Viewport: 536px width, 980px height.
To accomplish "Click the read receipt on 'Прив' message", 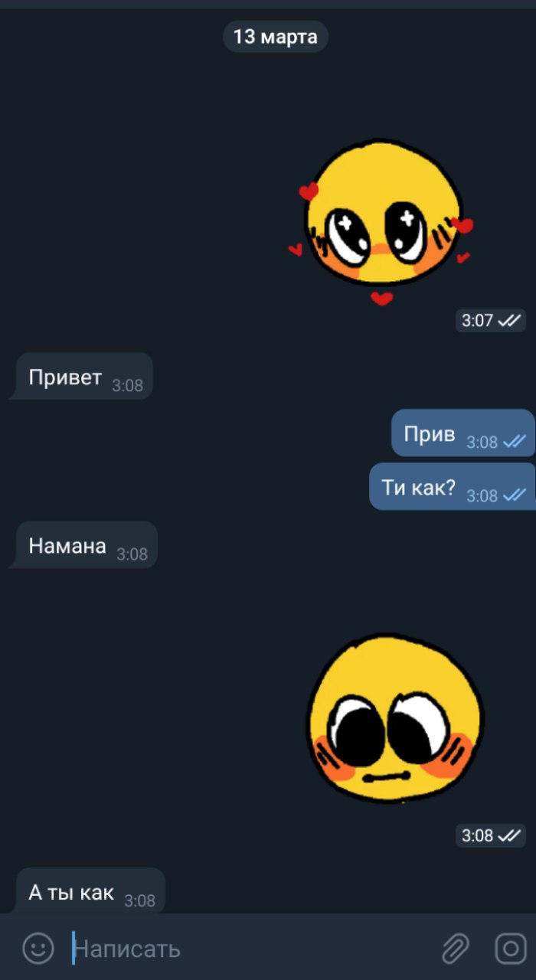I will pyautogui.click(x=515, y=442).
